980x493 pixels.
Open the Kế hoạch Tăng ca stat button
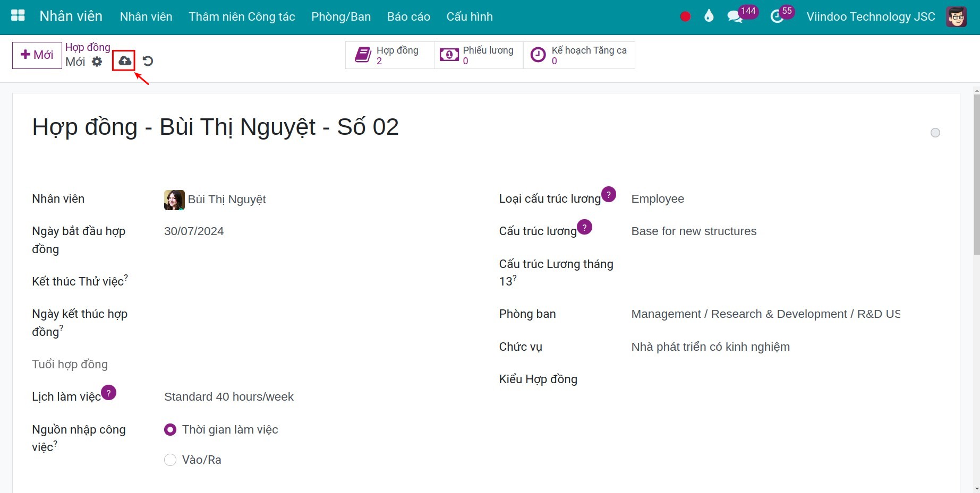(579, 55)
